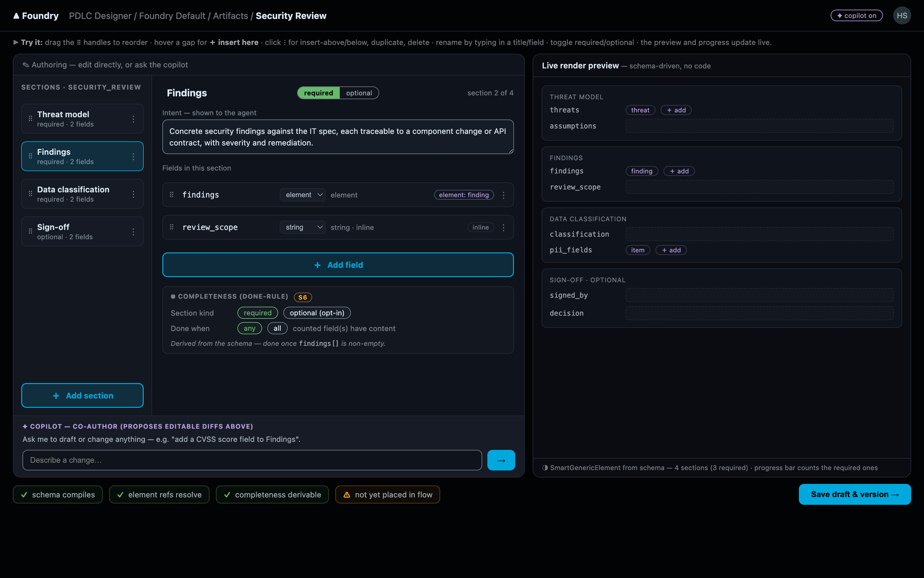The width and height of the screenshot is (924, 578).
Task: Click Save draft & version button
Action: (854, 494)
